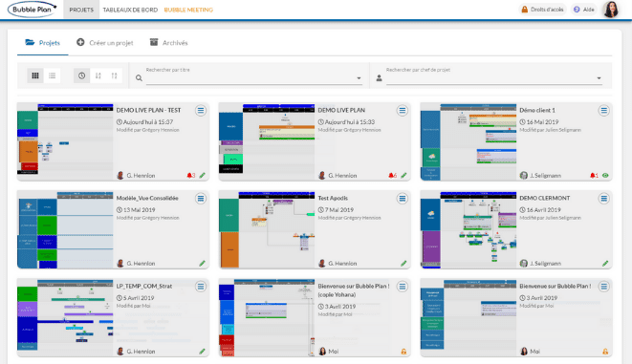Screen dimensions: 632x364
Task: Click edit pencil on DEMO CLERMONT
Action: pos(605,264)
